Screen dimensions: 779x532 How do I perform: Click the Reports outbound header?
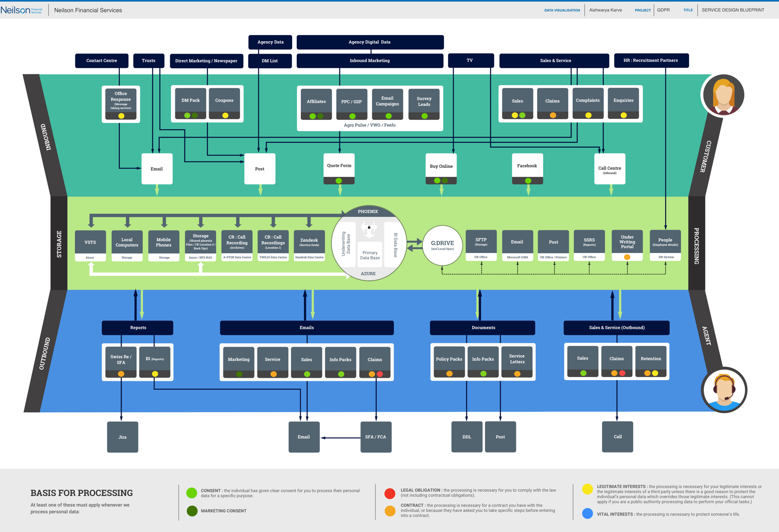coord(138,327)
